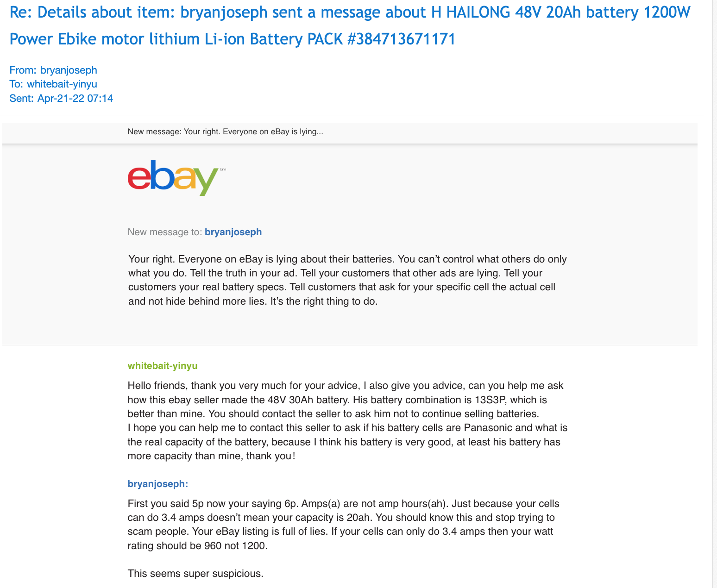Click the 'New message to:' label
Screen dimensions: 717x588
click(x=165, y=232)
